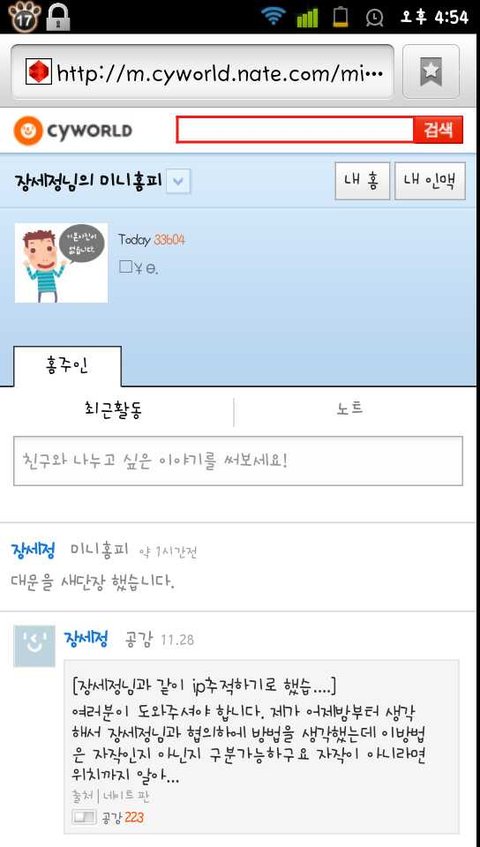Click 장세정 name link in 미니홈피 activity
The image size is (480, 847).
[33, 551]
